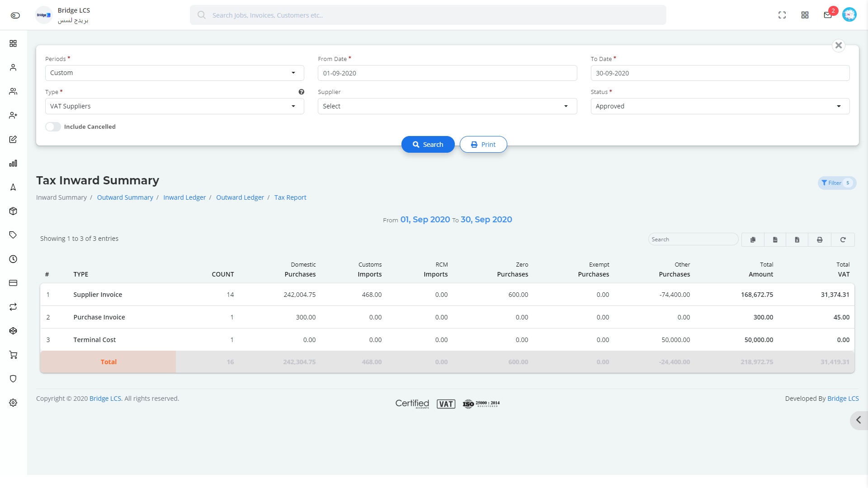Open the Outward Ledger view

(x=240, y=197)
